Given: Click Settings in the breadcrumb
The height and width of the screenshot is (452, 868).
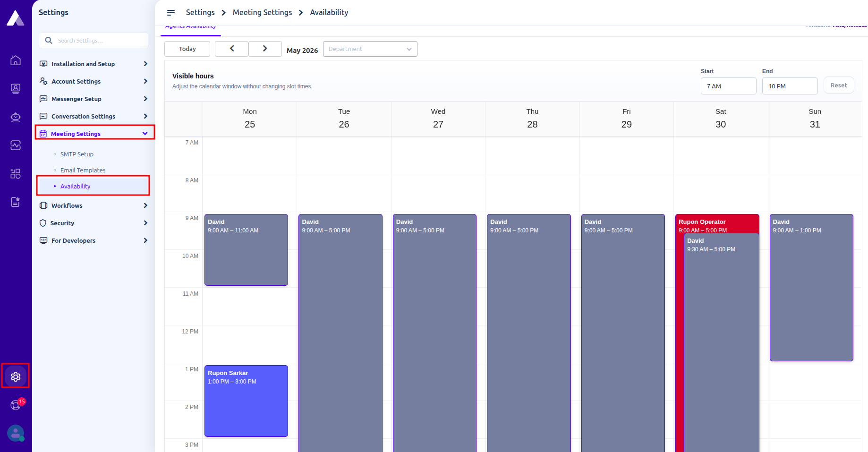Looking at the screenshot, I should coord(200,12).
